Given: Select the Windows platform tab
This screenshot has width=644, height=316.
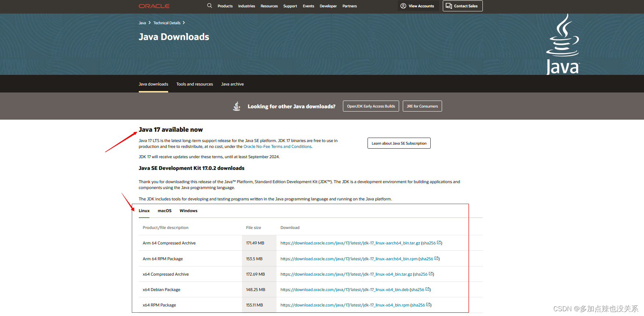Looking at the screenshot, I should tap(188, 211).
